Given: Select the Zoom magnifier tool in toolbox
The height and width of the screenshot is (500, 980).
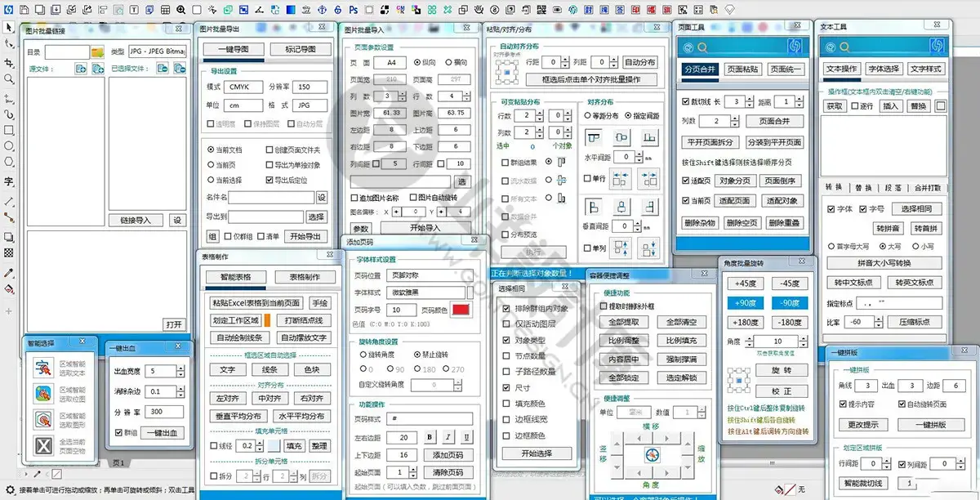Looking at the screenshot, I should pyautogui.click(x=9, y=79).
